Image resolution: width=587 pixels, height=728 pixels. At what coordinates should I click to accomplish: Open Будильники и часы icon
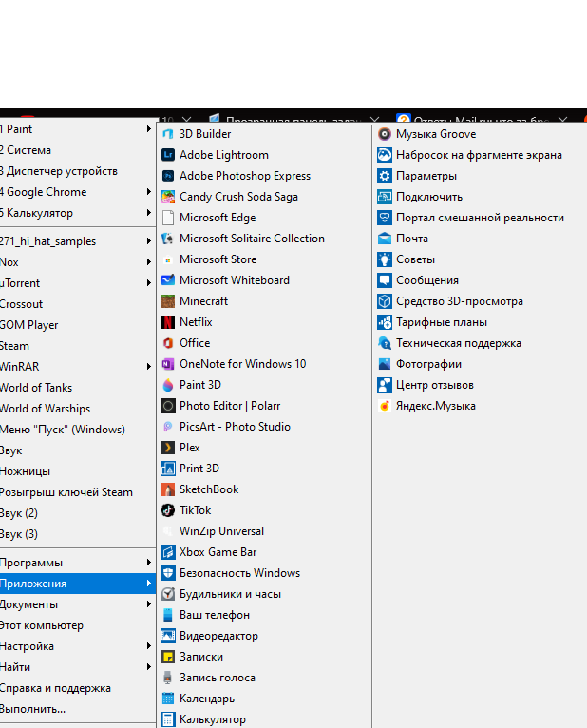point(167,594)
